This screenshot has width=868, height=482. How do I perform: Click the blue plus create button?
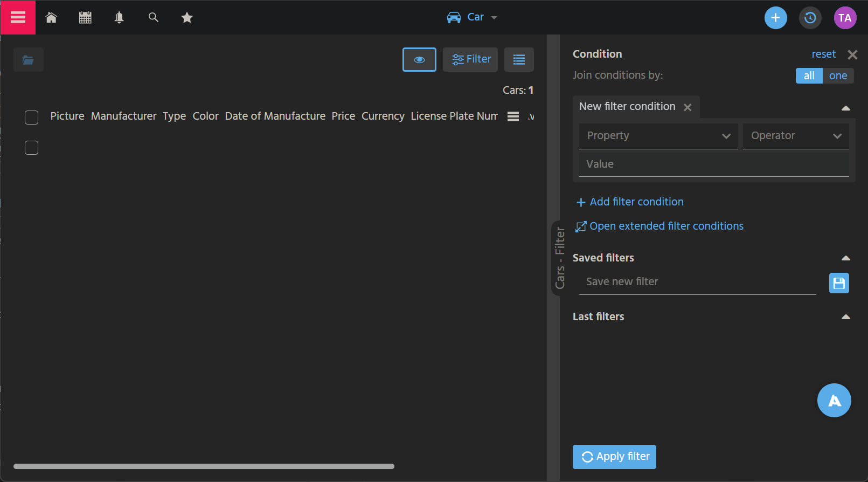[x=775, y=18]
